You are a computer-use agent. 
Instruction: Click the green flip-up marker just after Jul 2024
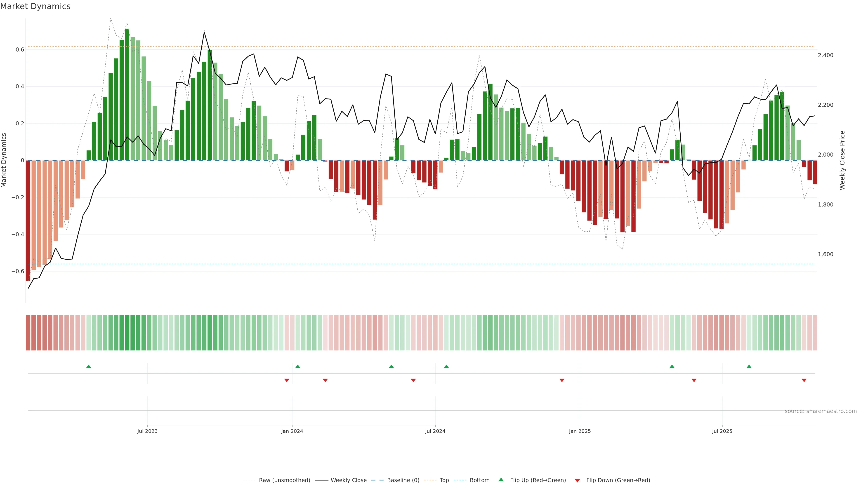(x=446, y=366)
